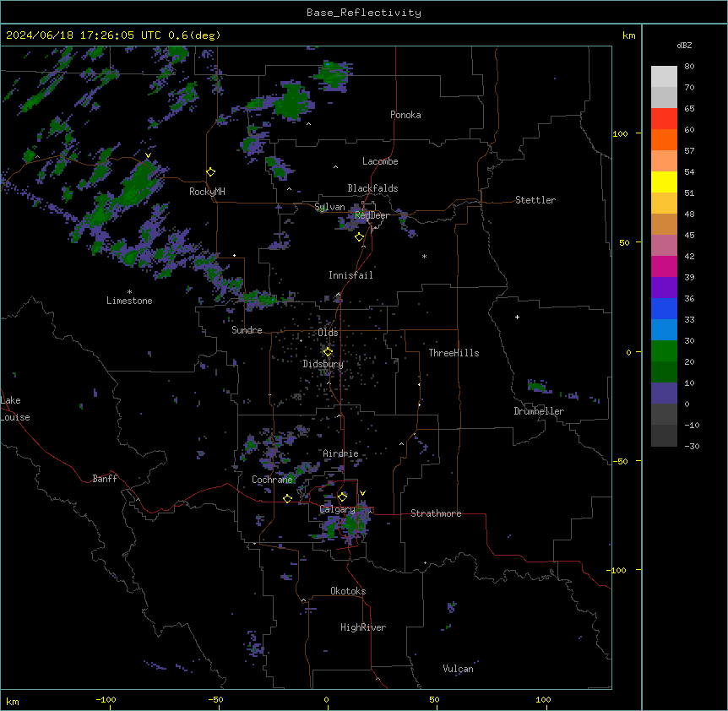
Task: Click the -50 tick on the bottom axis
Action: pos(215,699)
